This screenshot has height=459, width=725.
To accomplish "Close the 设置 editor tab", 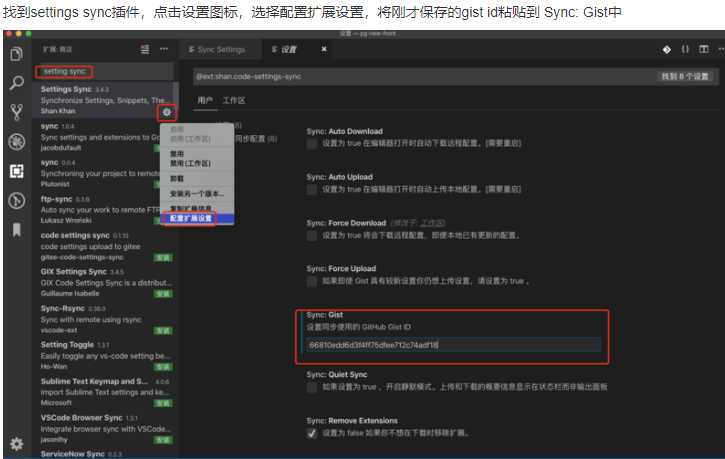I will pos(324,49).
